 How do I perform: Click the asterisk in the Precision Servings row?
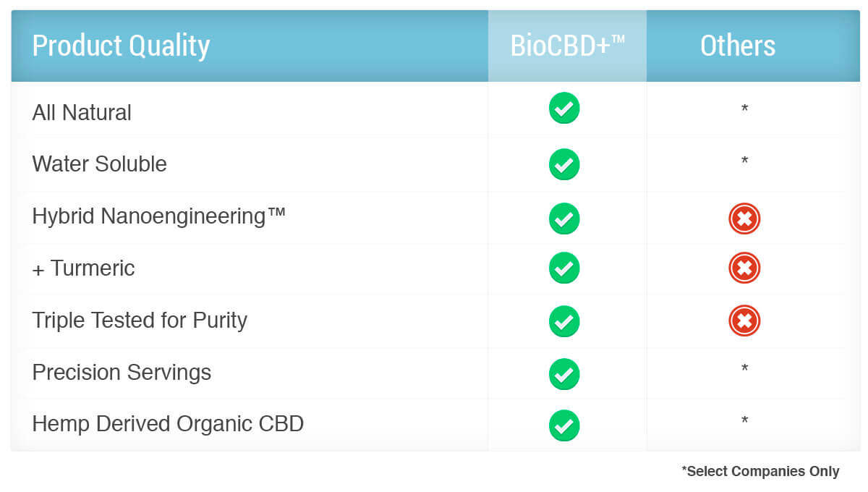pos(744,369)
